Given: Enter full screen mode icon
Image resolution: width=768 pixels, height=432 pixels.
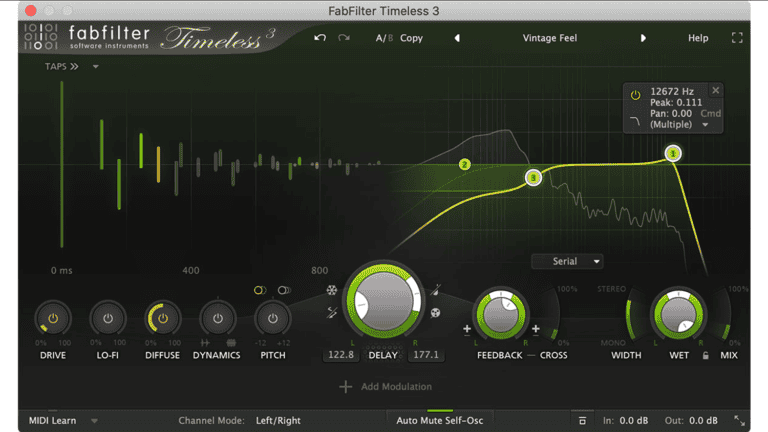Looking at the screenshot, I should [737, 38].
